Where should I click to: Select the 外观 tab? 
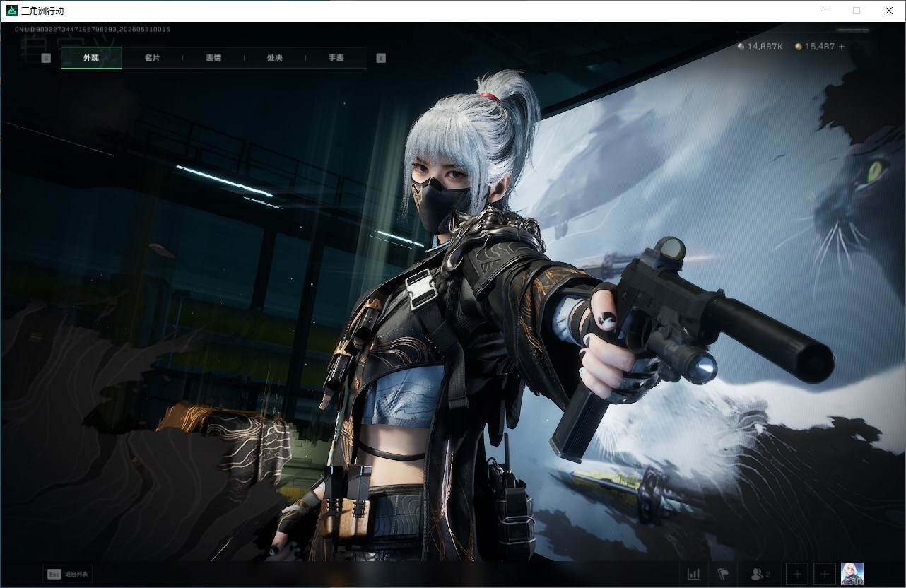click(91, 58)
